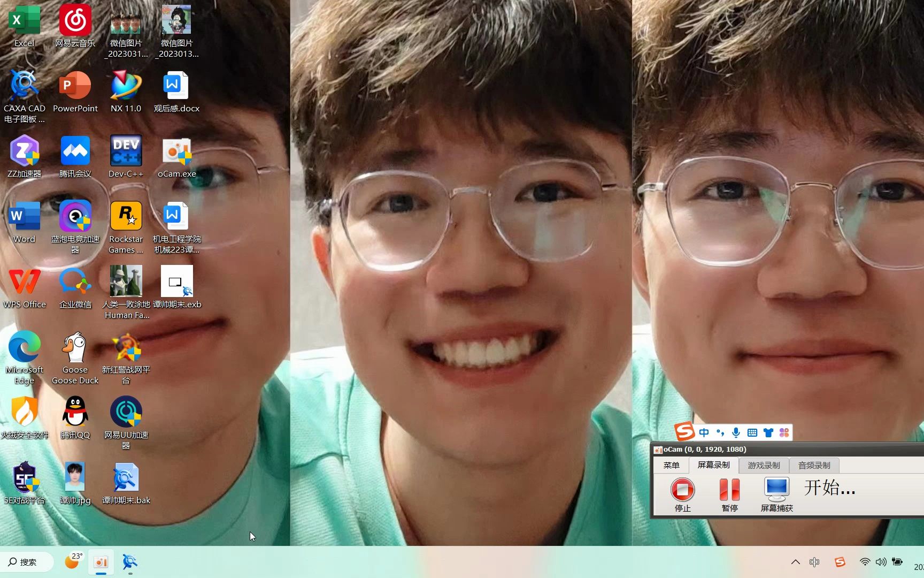Open Goose Goose Duck game icon

[75, 358]
